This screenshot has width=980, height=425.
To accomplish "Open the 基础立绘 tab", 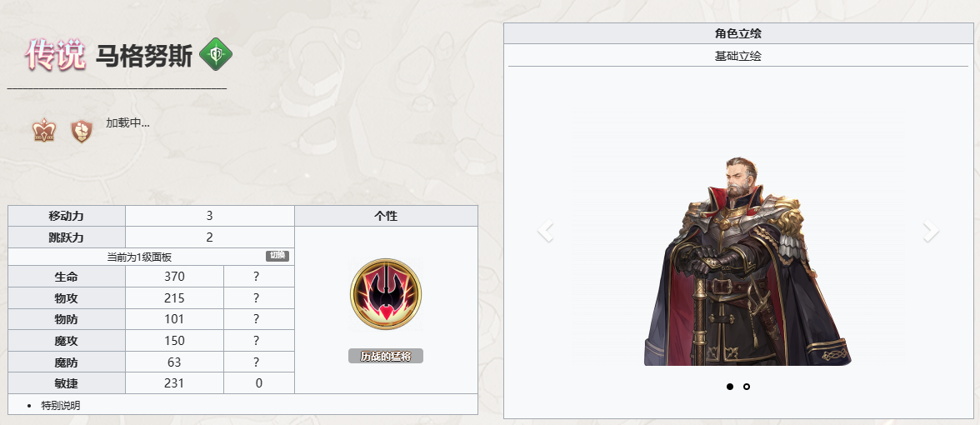I will (x=738, y=56).
